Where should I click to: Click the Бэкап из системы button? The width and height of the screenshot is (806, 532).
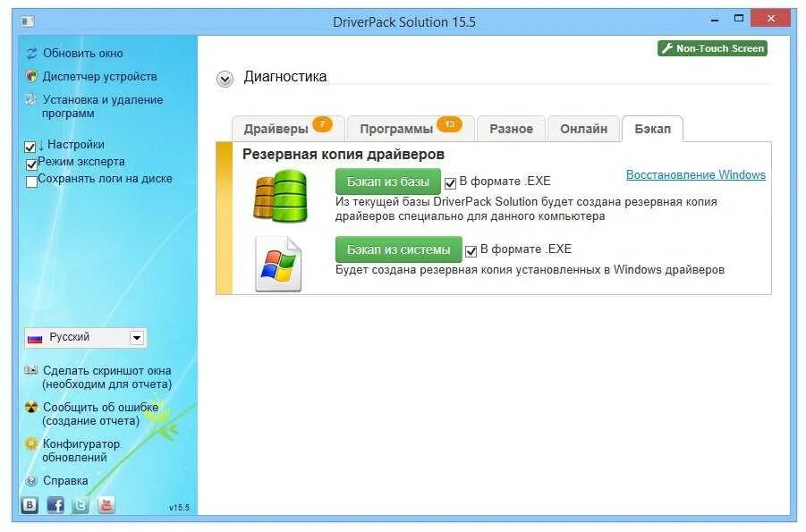(398, 249)
